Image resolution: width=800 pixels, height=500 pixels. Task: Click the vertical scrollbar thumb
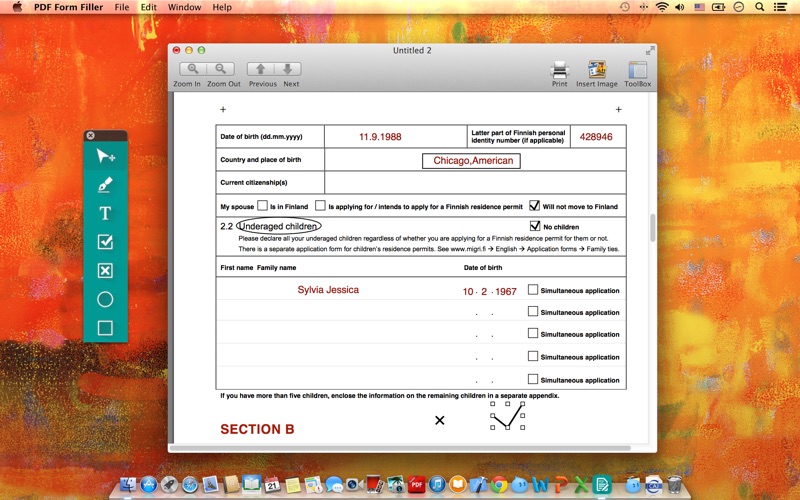click(x=652, y=228)
